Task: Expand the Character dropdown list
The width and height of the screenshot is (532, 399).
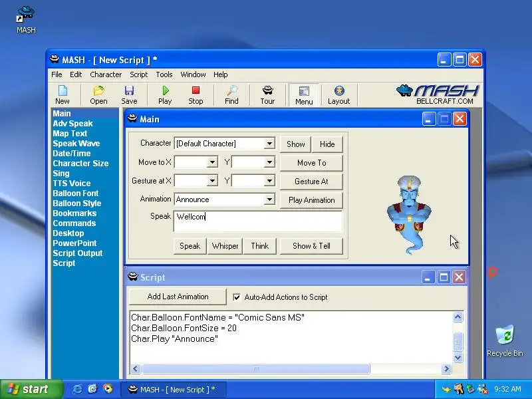Action: click(x=269, y=144)
